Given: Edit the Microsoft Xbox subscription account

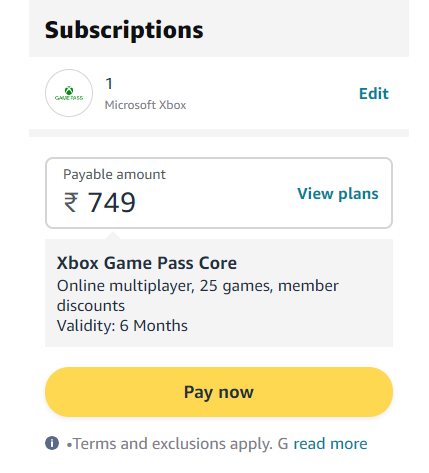Looking at the screenshot, I should (x=374, y=94).
